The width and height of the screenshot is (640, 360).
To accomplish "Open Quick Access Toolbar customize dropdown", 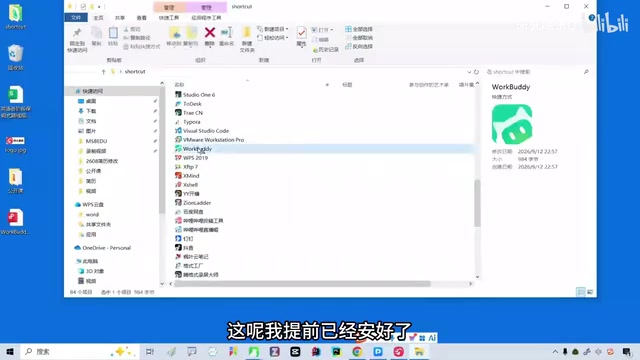I will click(x=99, y=7).
